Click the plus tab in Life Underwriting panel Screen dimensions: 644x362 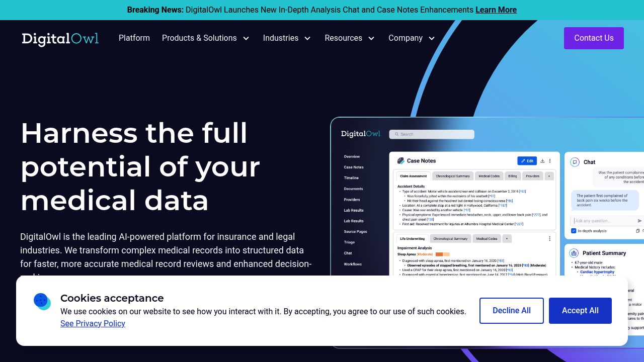(507, 239)
